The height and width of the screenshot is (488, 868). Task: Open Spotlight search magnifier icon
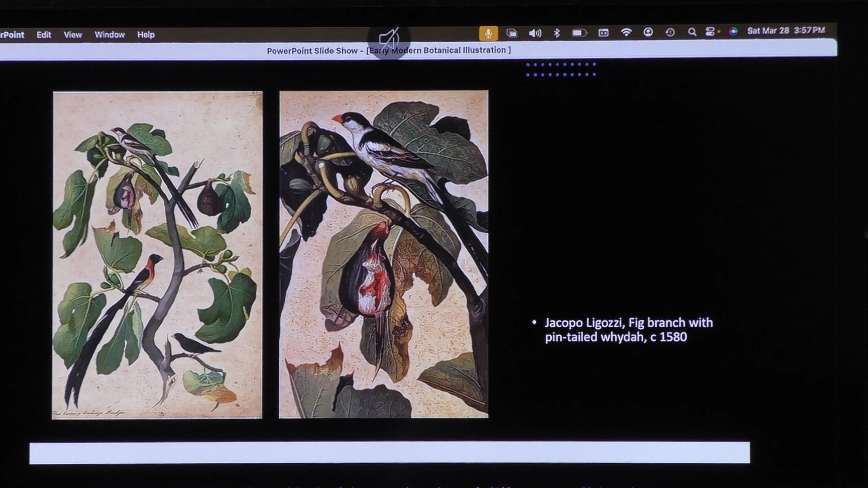click(x=692, y=32)
